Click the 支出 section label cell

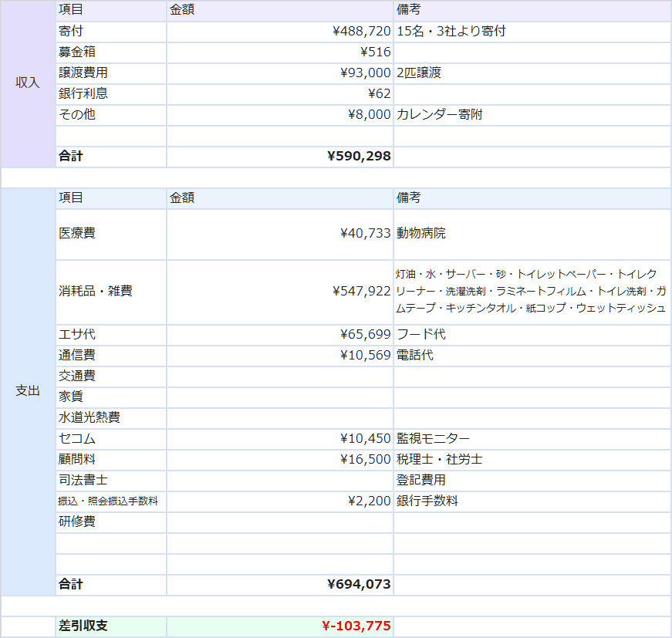pyautogui.click(x=28, y=391)
